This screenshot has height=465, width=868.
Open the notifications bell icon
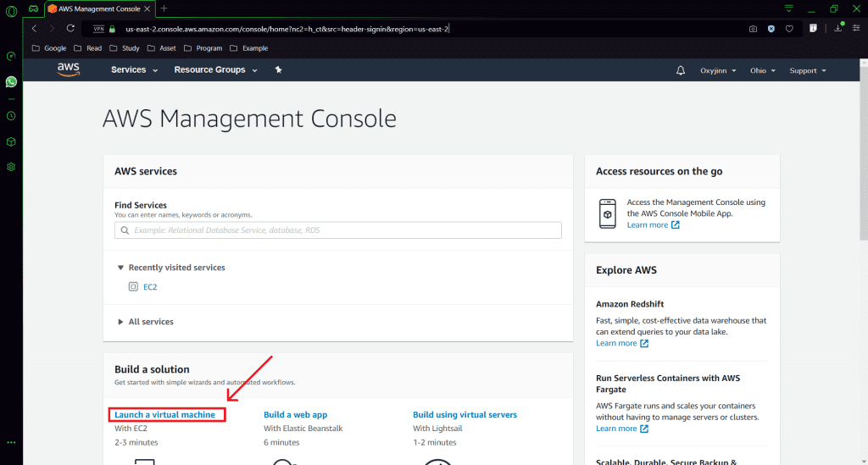(680, 70)
